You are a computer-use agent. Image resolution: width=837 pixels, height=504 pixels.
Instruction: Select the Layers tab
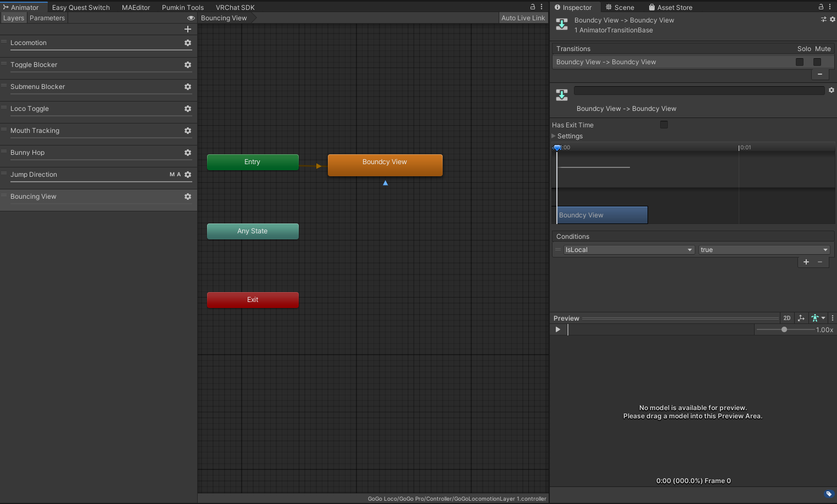point(13,18)
